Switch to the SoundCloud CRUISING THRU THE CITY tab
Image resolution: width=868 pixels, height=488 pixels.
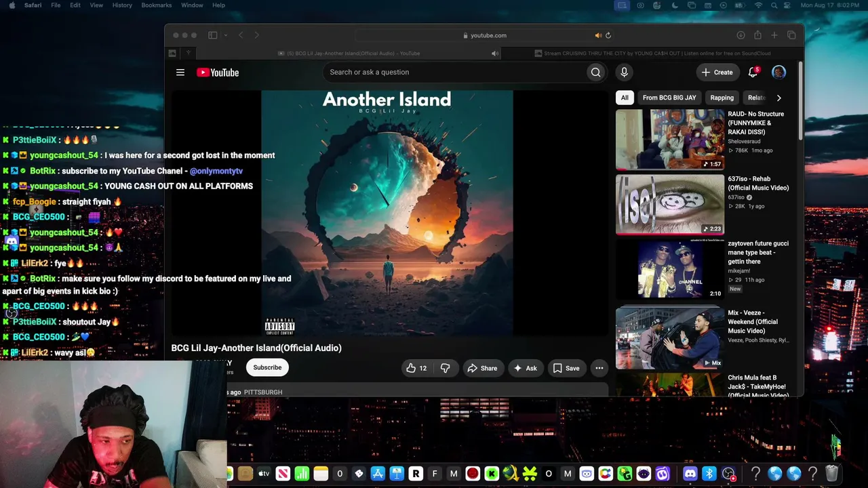click(652, 54)
